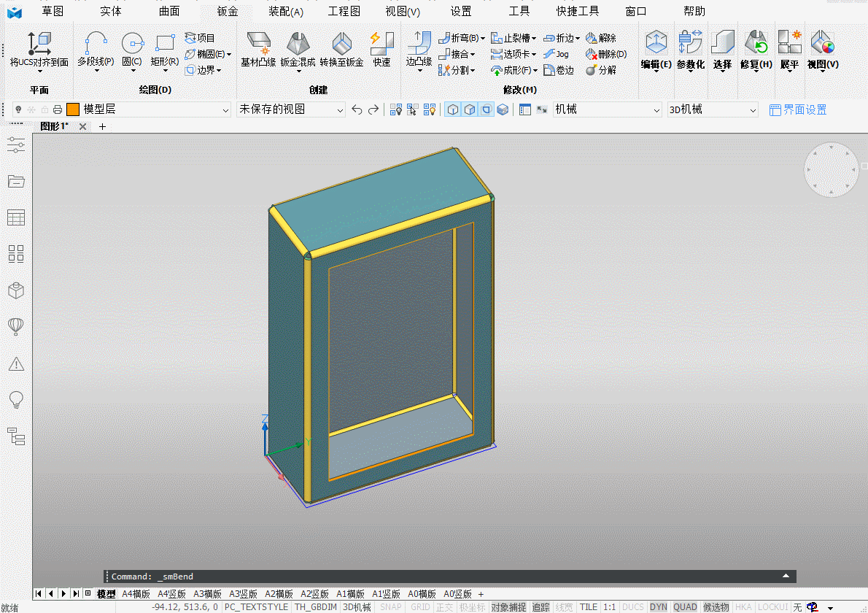
Task: Open the Edit (编辑) tool group
Action: pos(656,51)
